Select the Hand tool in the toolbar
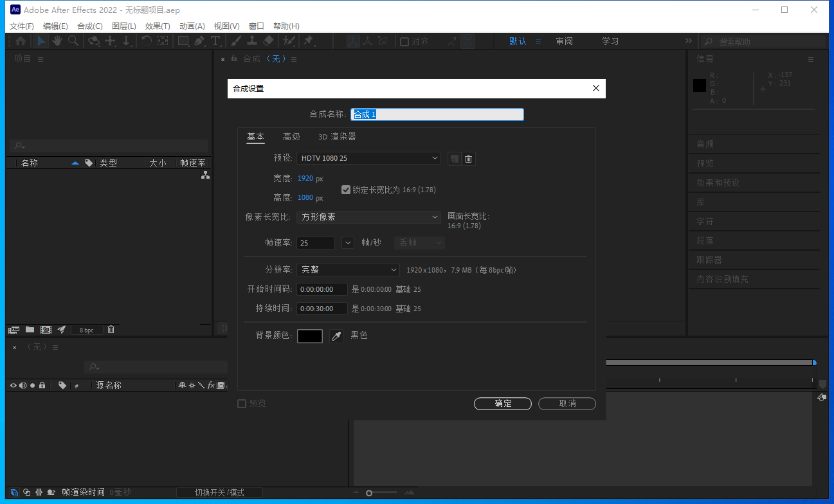The image size is (834, 504). tap(57, 40)
